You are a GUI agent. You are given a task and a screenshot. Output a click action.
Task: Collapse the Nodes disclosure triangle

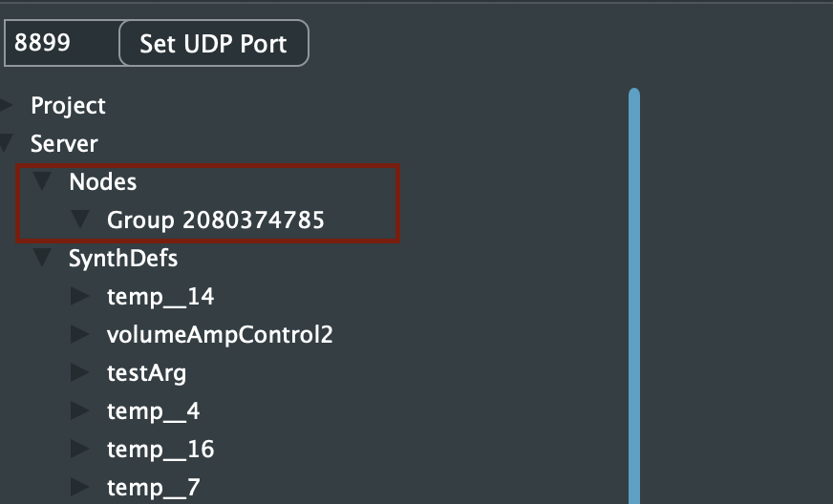tap(42, 181)
